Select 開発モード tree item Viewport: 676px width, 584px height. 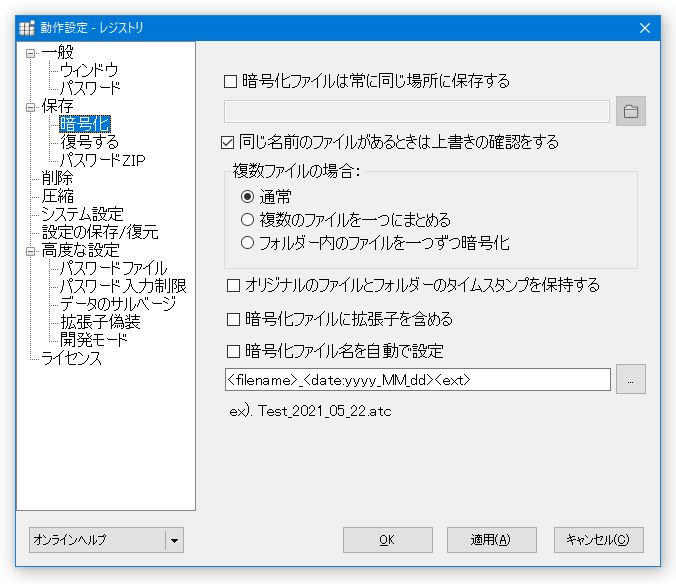[x=94, y=340]
